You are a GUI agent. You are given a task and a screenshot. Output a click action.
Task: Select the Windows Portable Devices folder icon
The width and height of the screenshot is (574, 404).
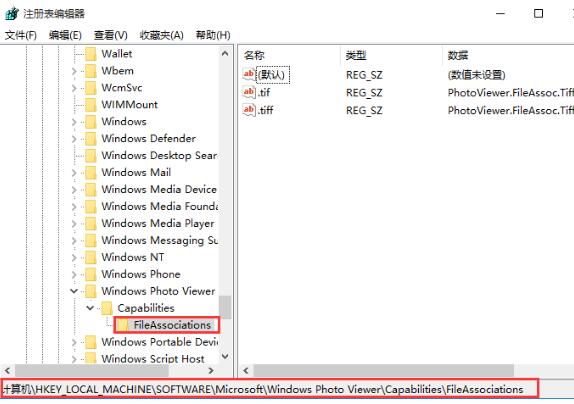[x=90, y=342]
